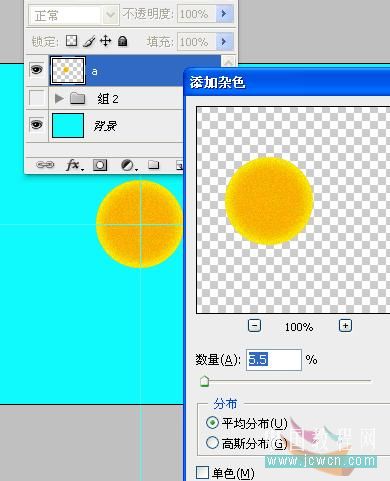Click the 添加杂色 dialog title bar

point(287,82)
